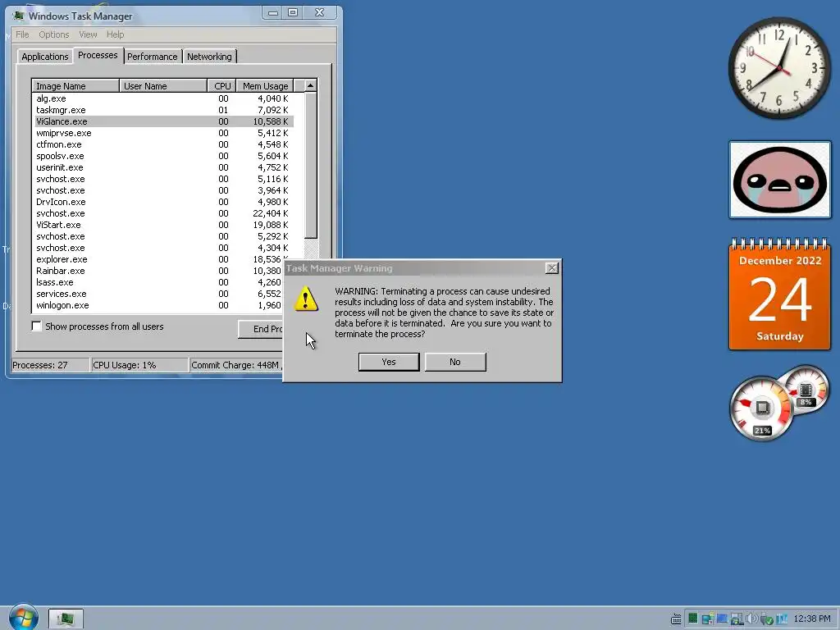This screenshot has height=630, width=840.
Task: Select ctfmon.exe process
Action: pos(163,144)
